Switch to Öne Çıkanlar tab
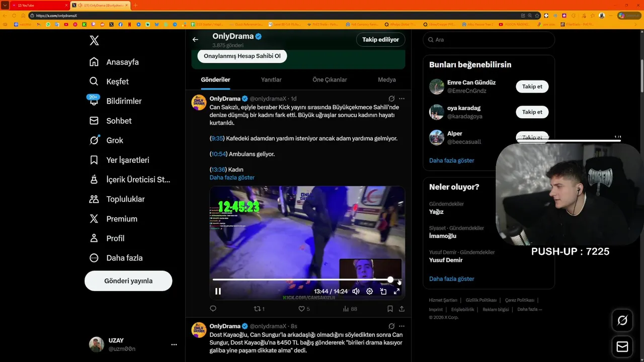 pos(330,79)
